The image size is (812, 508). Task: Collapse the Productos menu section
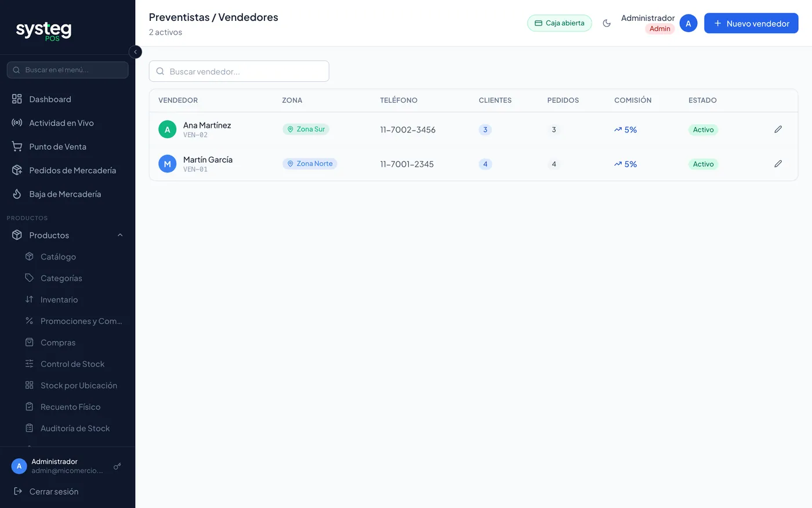pos(67,235)
